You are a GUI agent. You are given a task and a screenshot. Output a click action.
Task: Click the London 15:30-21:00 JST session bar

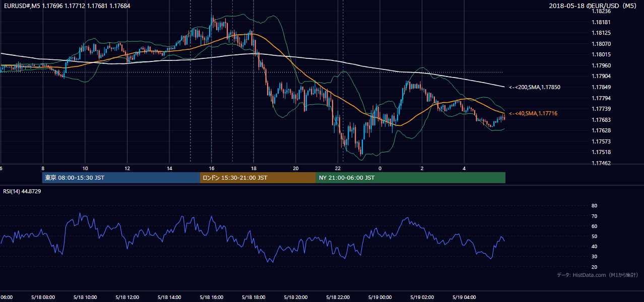coord(258,178)
